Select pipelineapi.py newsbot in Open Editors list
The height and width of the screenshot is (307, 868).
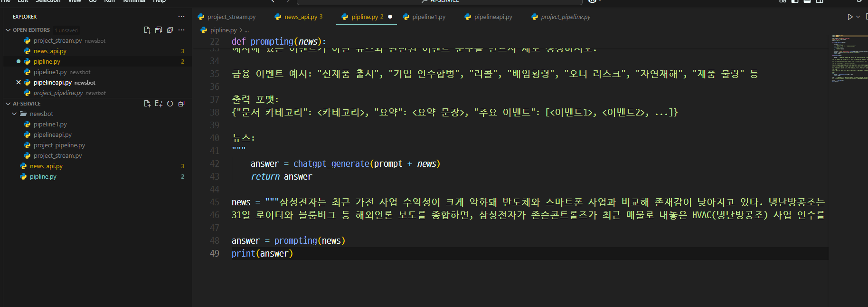pos(97,83)
